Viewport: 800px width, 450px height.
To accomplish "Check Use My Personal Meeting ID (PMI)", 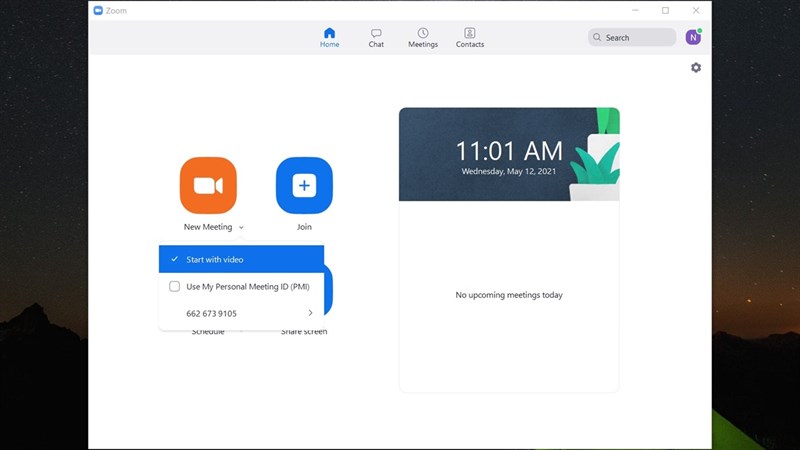I will tap(174, 286).
